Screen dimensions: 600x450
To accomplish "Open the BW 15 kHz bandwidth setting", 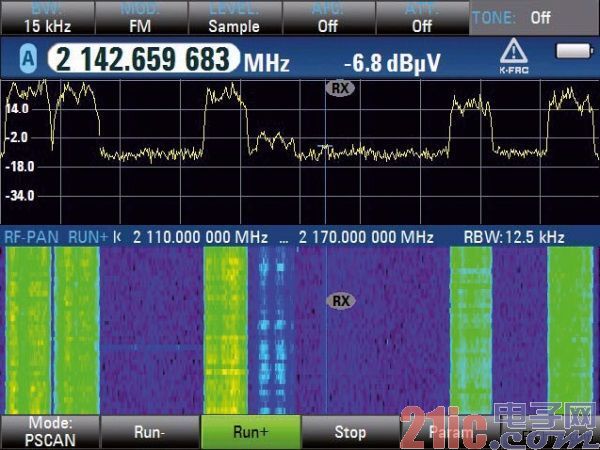I will tap(47, 18).
